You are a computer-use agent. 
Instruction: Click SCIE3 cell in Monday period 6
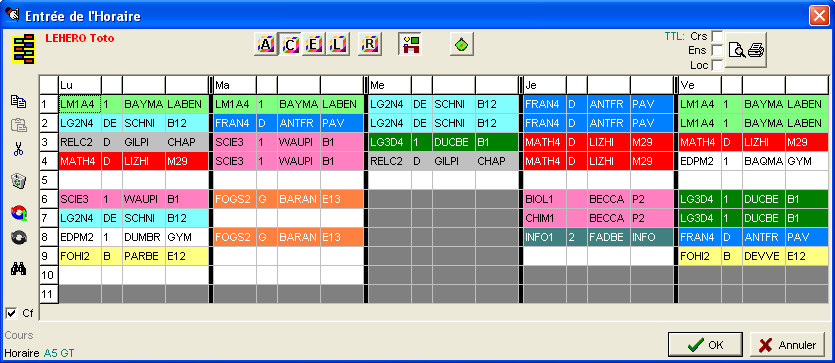click(80, 199)
